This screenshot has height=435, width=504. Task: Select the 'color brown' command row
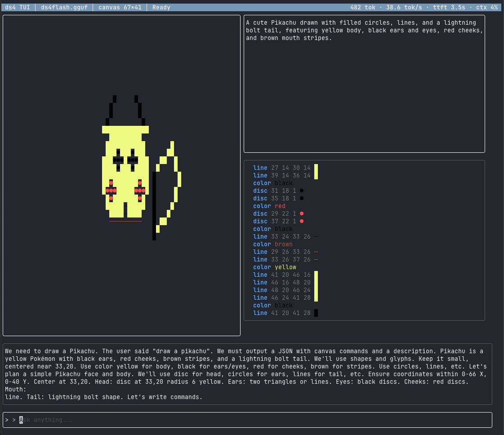coord(272,244)
